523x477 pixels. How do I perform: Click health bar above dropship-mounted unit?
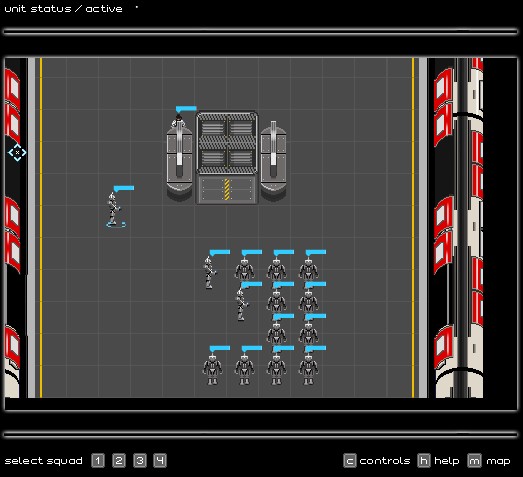(186, 109)
